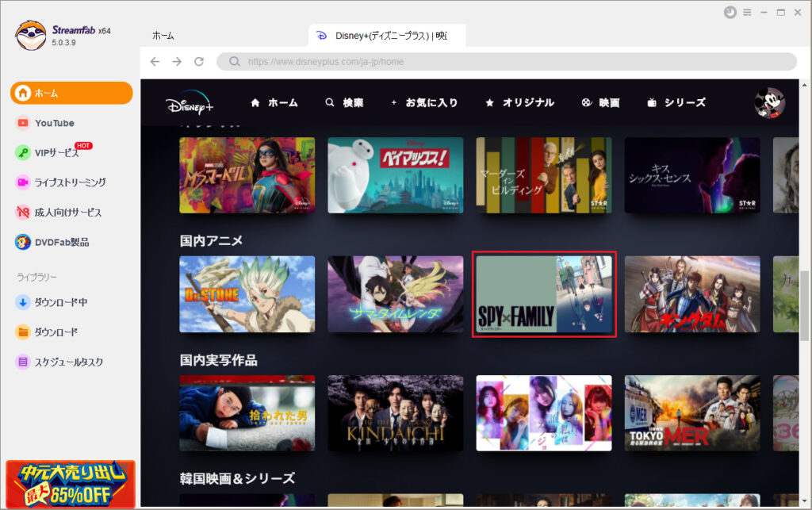Reload the page with refresh icon
812x510 pixels.
pyautogui.click(x=199, y=62)
